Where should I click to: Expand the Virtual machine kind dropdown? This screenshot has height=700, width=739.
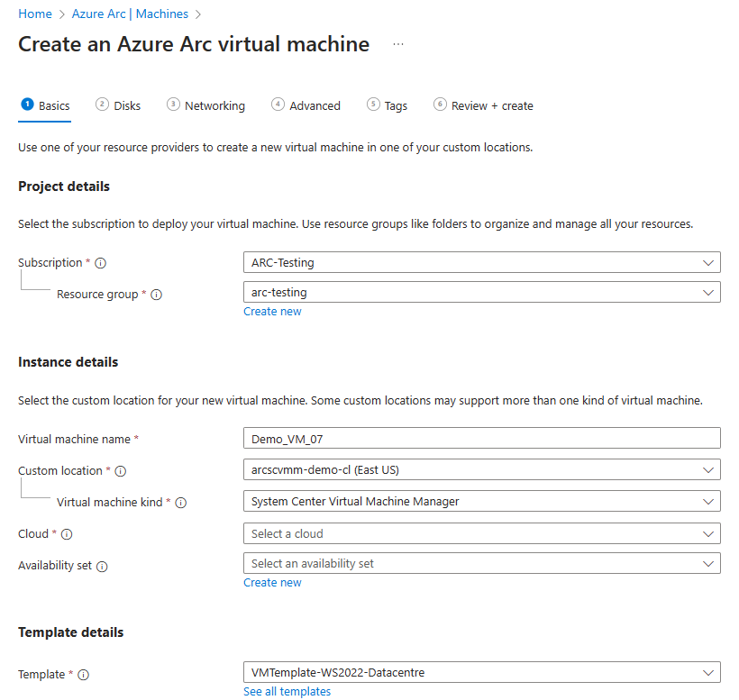pos(481,501)
